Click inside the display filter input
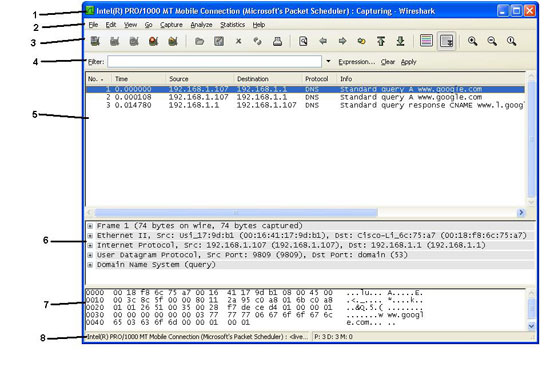 click(214, 61)
